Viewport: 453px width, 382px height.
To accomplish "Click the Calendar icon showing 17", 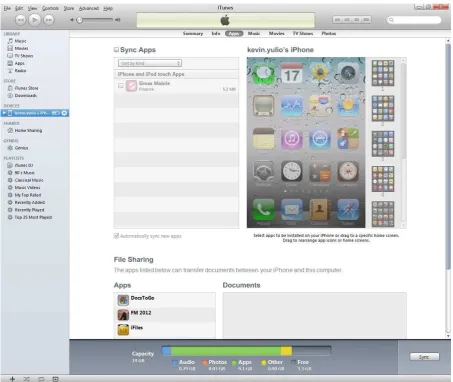I will click(292, 73).
